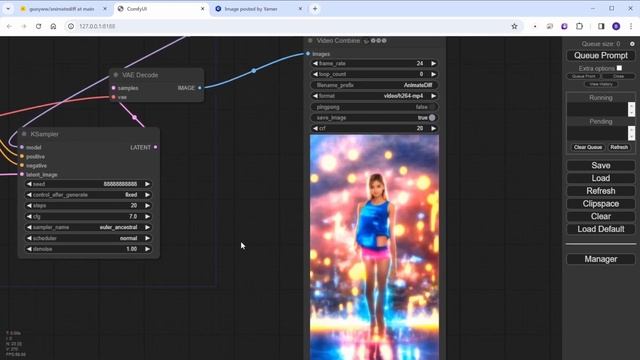640x360 pixels.
Task: Decrease the KSampler cfg value
Action: pyautogui.click(x=29, y=216)
